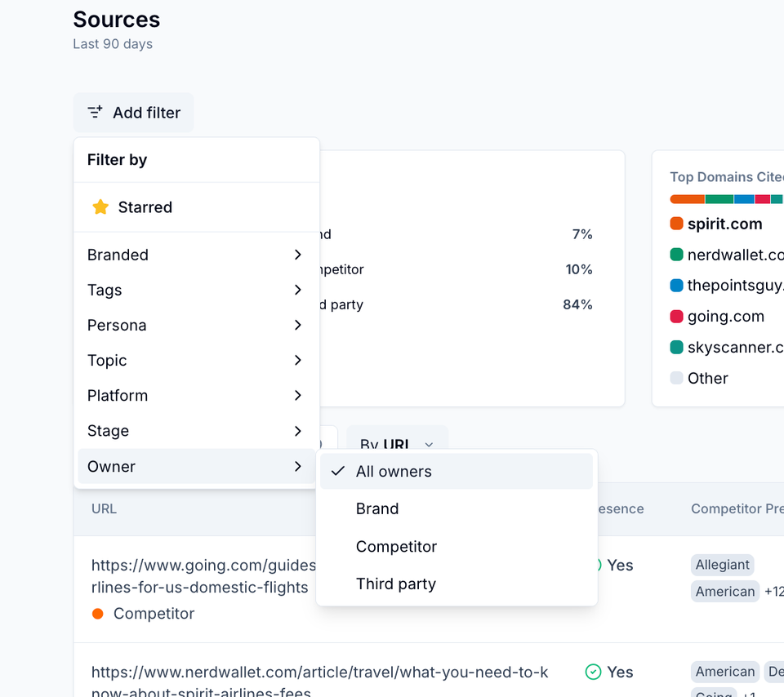784x697 pixels.
Task: Select the gold Starred star icon
Action: pos(100,207)
